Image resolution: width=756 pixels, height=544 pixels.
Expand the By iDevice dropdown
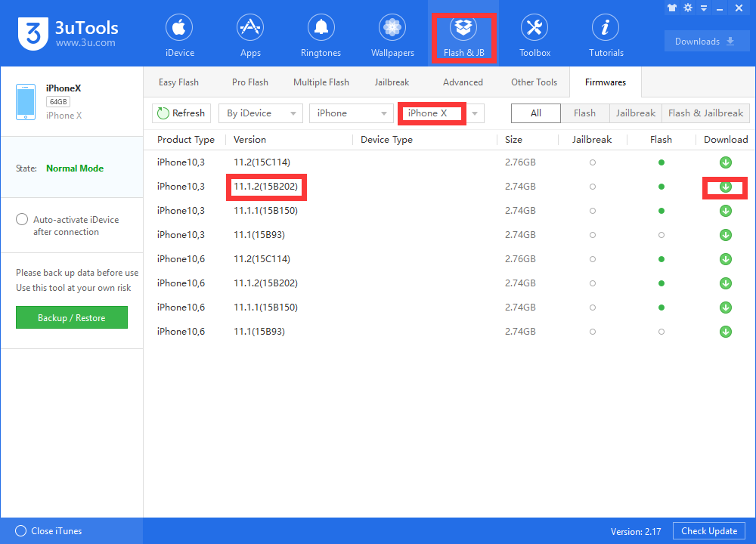260,113
